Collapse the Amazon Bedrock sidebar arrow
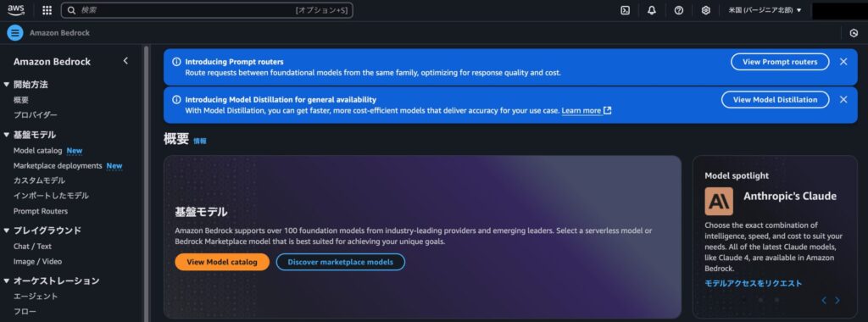The image size is (868, 322). coord(125,61)
